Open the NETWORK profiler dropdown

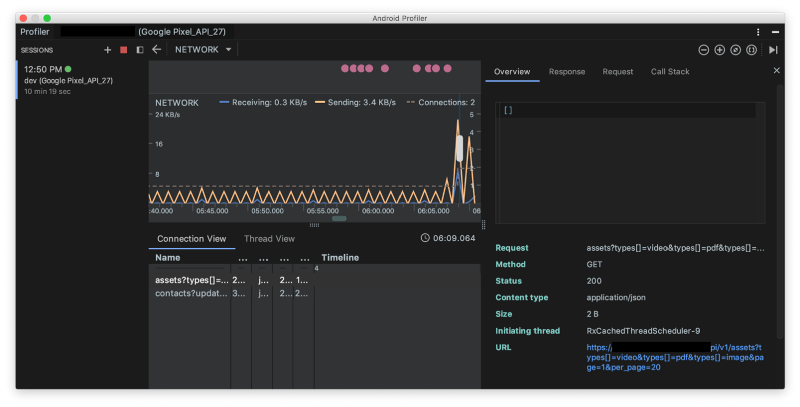pyautogui.click(x=203, y=49)
